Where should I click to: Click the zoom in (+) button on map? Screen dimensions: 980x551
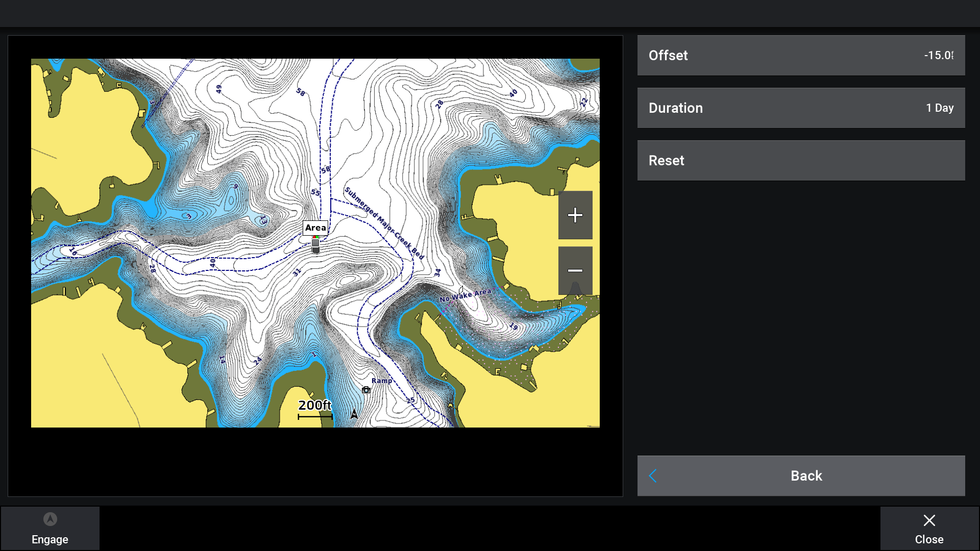(575, 215)
